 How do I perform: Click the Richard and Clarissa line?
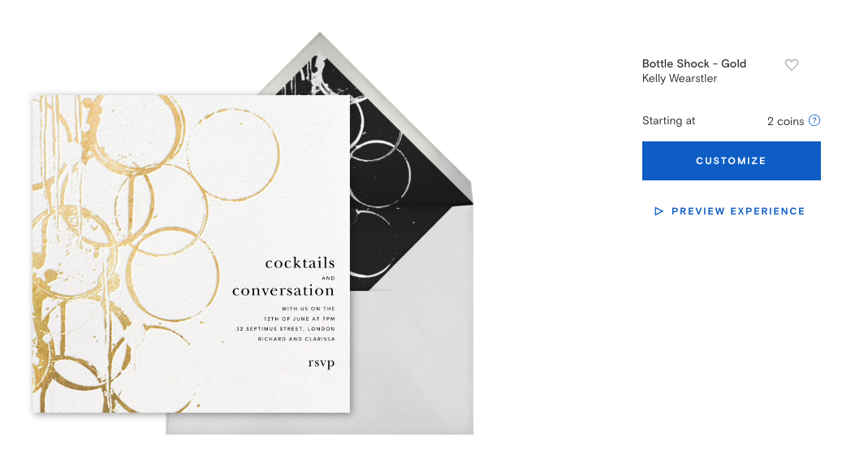pyautogui.click(x=296, y=339)
